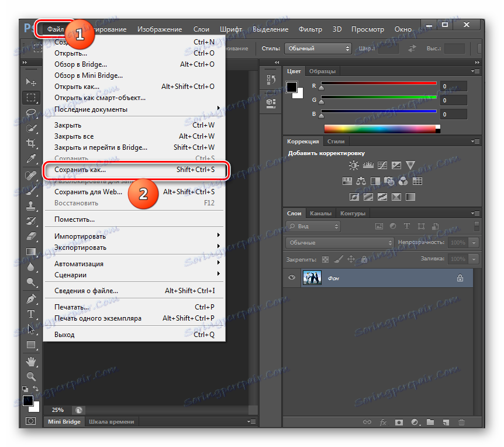Image resolution: width=504 pixels, height=447 pixels.
Task: Select the Quick Selection tool
Action: [x=31, y=128]
